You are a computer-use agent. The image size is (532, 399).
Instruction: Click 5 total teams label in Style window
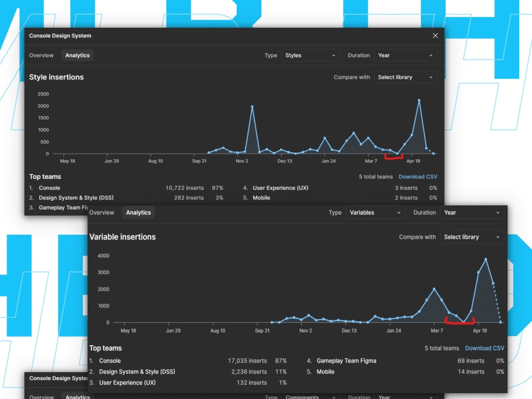pos(376,177)
